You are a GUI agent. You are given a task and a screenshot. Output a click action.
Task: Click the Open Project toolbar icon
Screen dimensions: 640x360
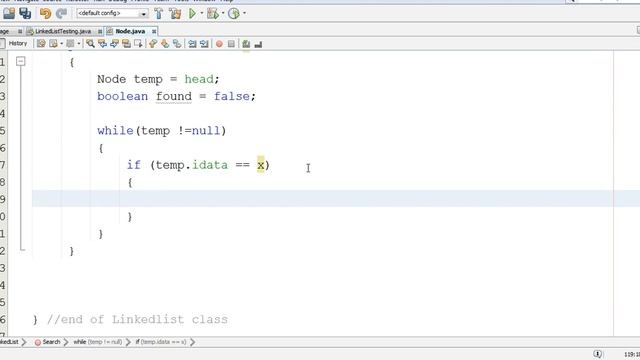pos(9,13)
